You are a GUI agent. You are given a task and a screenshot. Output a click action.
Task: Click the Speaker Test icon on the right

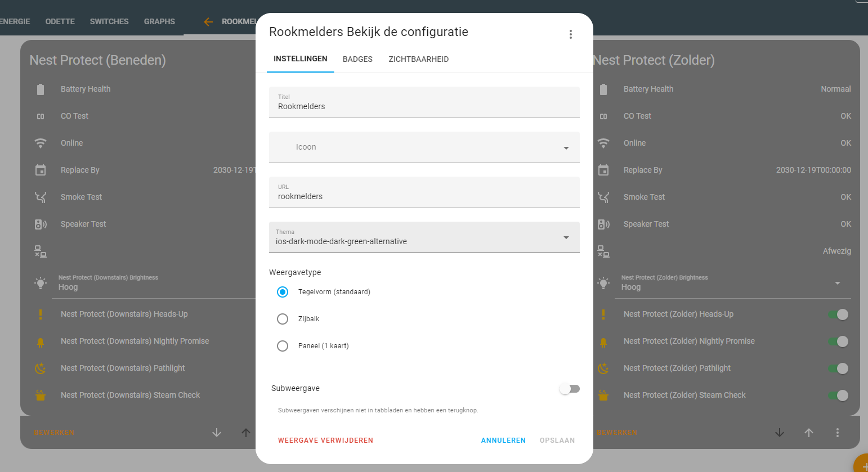603,224
